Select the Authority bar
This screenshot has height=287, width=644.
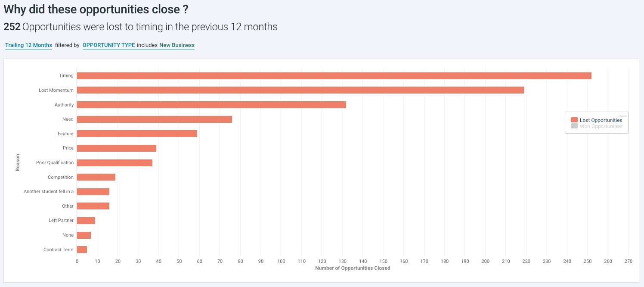[x=211, y=105]
